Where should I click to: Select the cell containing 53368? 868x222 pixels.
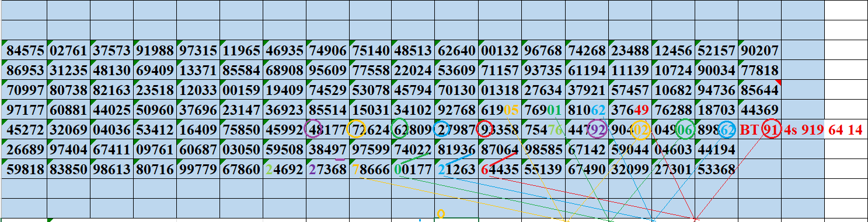[716, 170]
